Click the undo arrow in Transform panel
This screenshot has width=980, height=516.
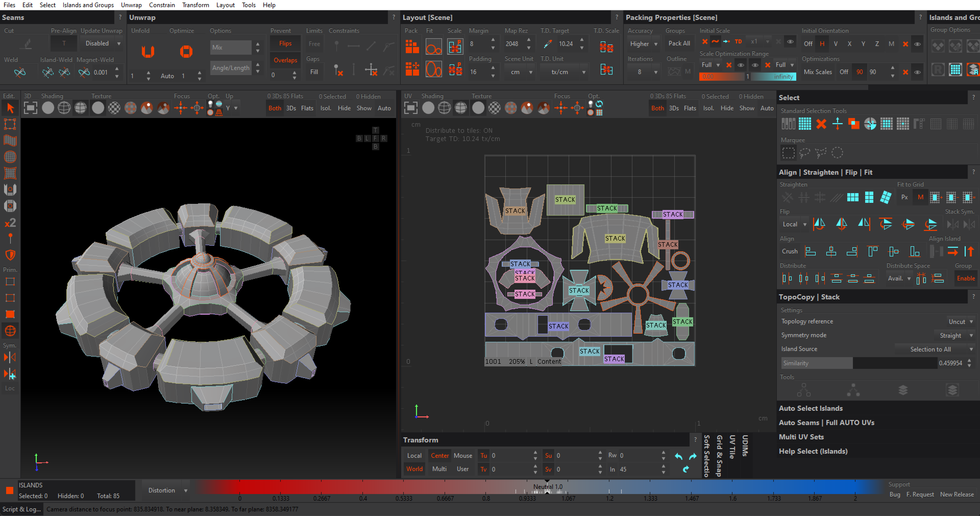[x=678, y=456]
